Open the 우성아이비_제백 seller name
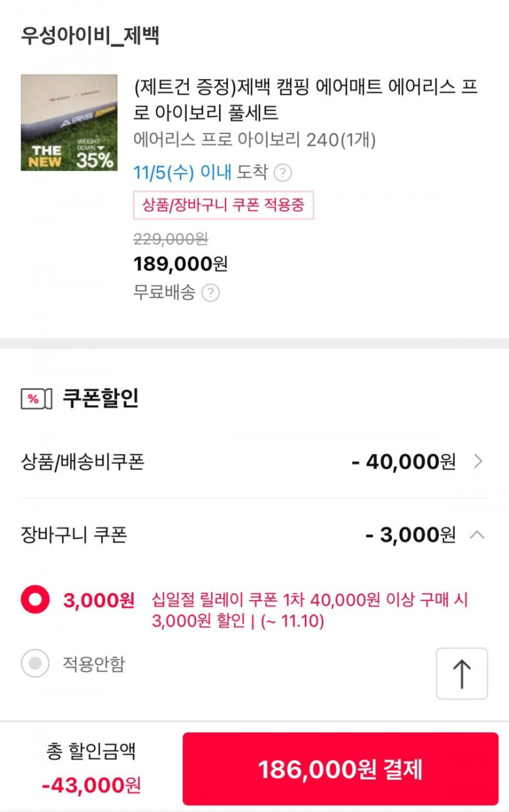 (x=90, y=36)
